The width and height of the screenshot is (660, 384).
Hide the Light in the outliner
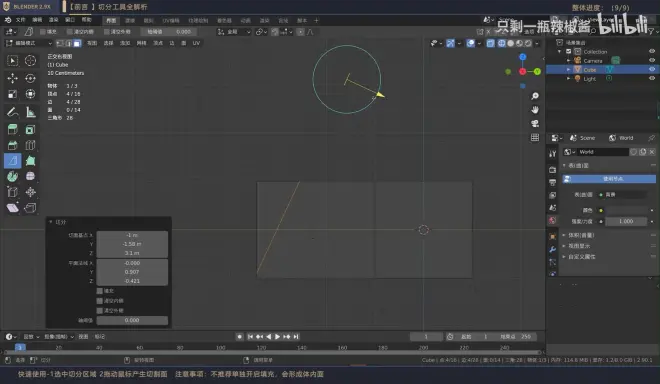click(652, 78)
